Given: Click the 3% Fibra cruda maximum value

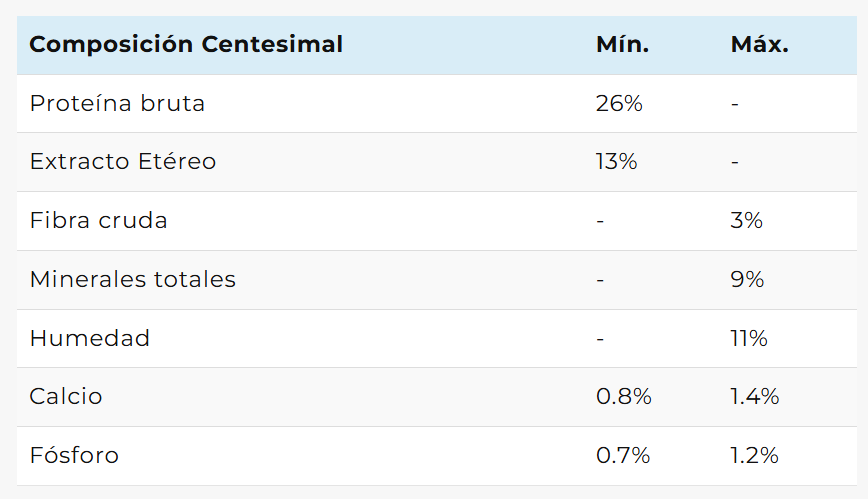Looking at the screenshot, I should 747,220.
